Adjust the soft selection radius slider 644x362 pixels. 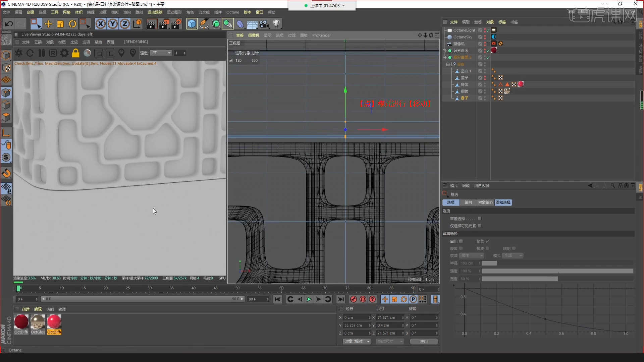[x=557, y=263]
